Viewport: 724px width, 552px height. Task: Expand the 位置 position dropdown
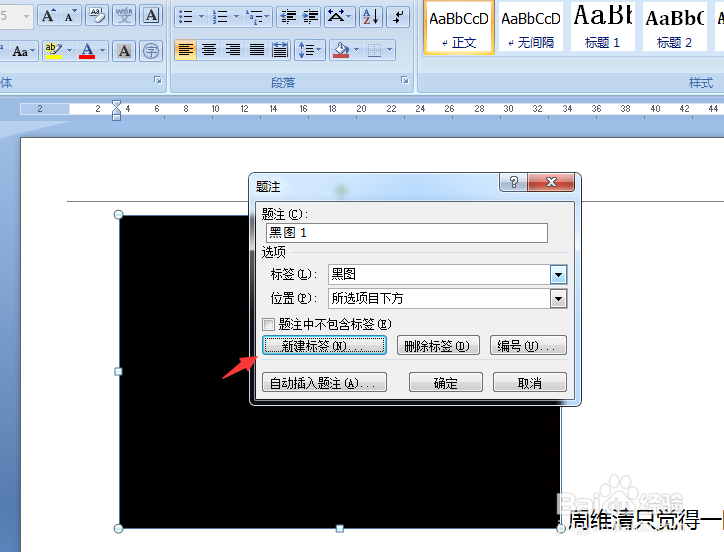pyautogui.click(x=558, y=299)
